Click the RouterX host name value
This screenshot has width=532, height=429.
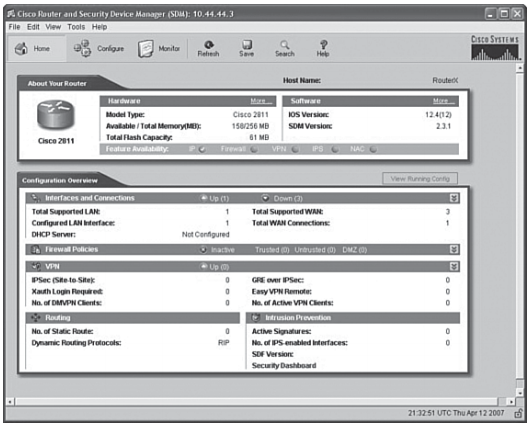point(445,80)
